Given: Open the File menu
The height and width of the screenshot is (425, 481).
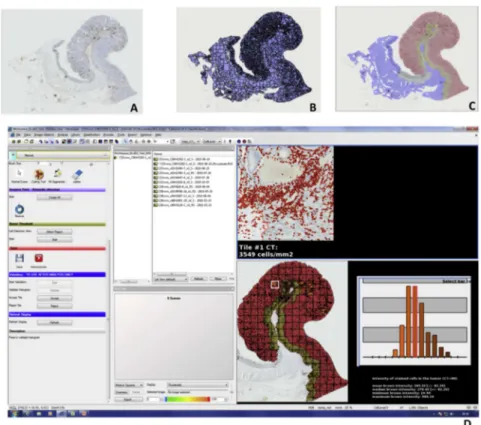Looking at the screenshot, I should point(19,135).
